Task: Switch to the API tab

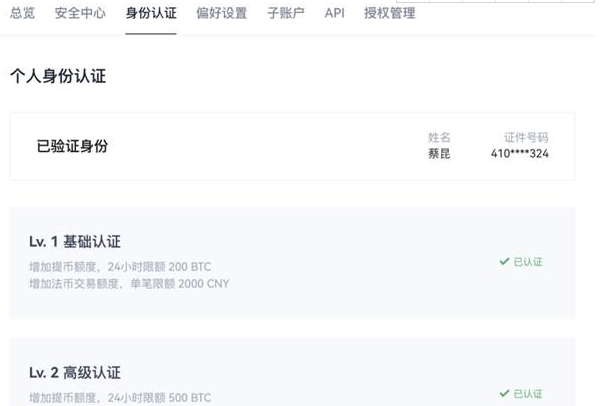Action: pos(335,13)
